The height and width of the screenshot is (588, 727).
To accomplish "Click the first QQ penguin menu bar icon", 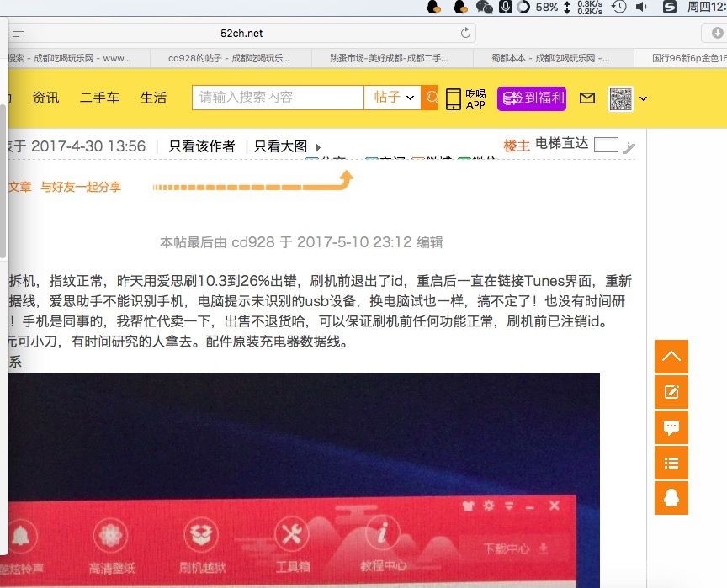I will [433, 7].
